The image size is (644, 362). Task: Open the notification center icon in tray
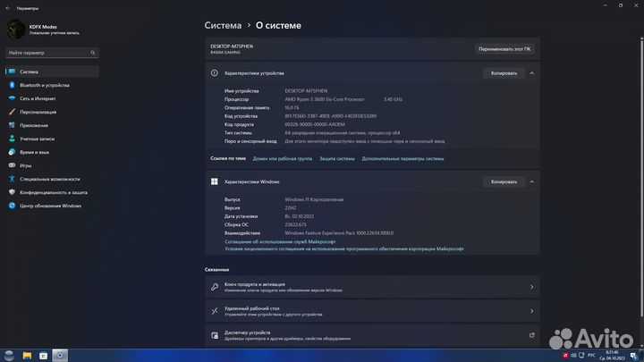point(634,356)
